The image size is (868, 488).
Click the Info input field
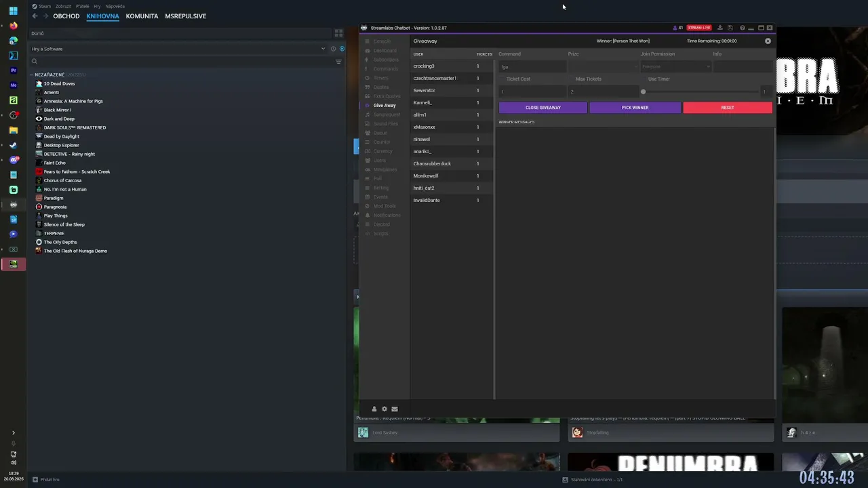pos(743,66)
